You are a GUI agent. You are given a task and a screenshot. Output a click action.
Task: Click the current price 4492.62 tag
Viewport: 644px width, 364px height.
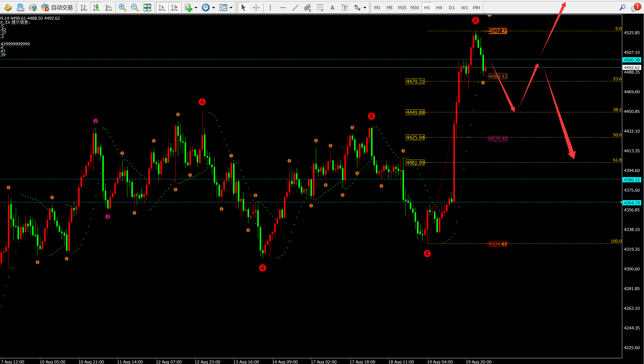coord(632,68)
